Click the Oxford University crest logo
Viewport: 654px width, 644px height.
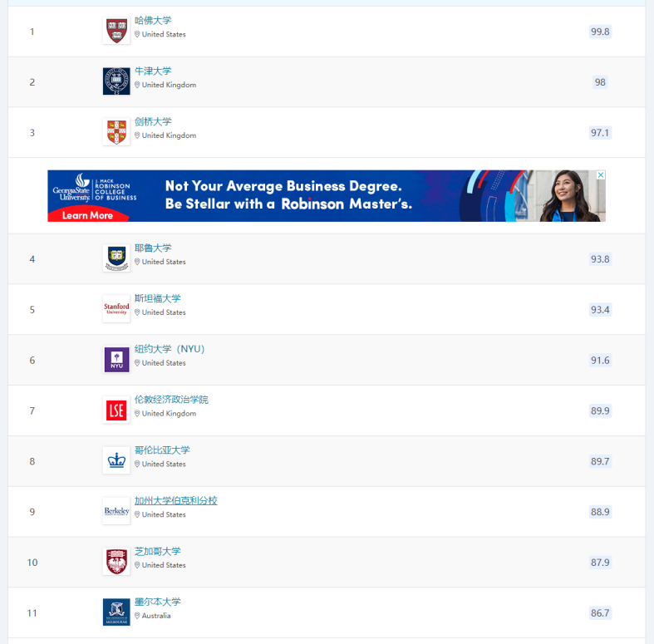(116, 81)
